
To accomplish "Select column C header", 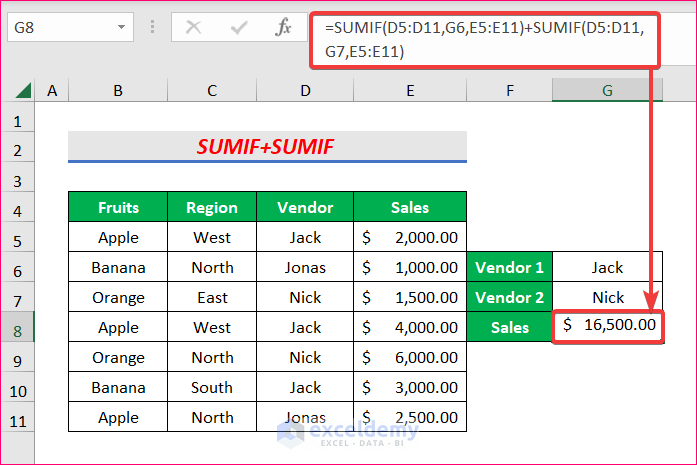I will tap(212, 91).
